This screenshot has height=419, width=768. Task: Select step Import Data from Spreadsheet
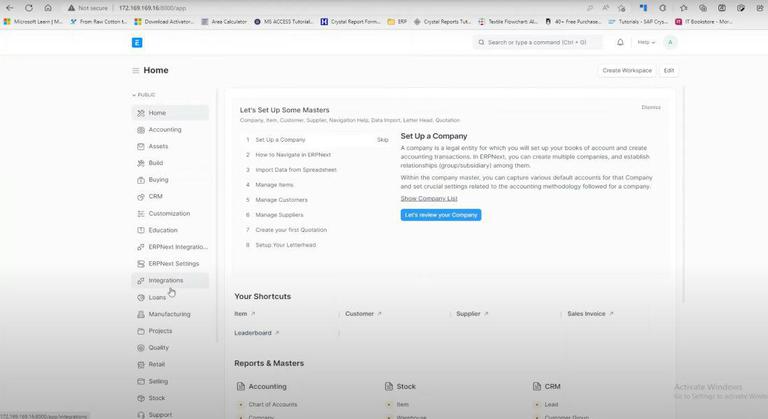tap(296, 170)
